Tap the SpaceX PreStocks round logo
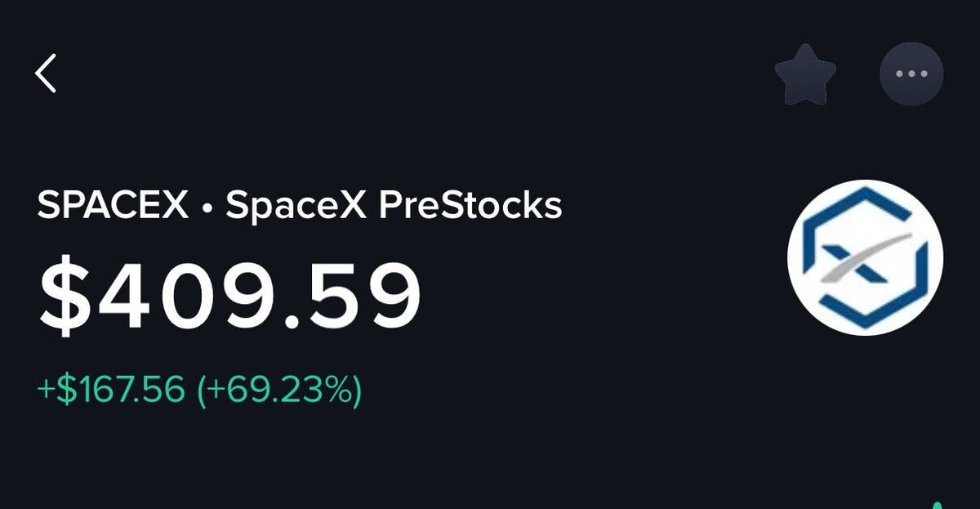 point(865,257)
